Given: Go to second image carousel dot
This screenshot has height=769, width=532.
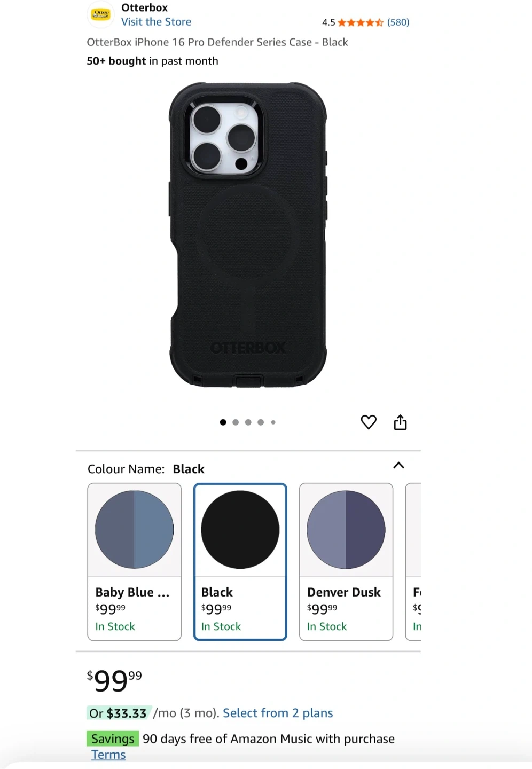Looking at the screenshot, I should click(236, 422).
